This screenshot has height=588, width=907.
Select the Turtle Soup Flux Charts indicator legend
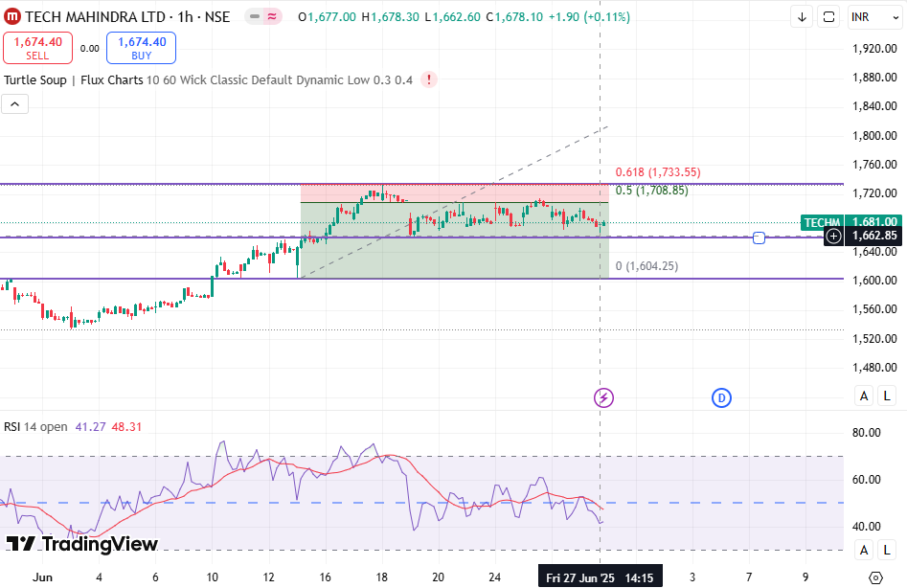208,79
